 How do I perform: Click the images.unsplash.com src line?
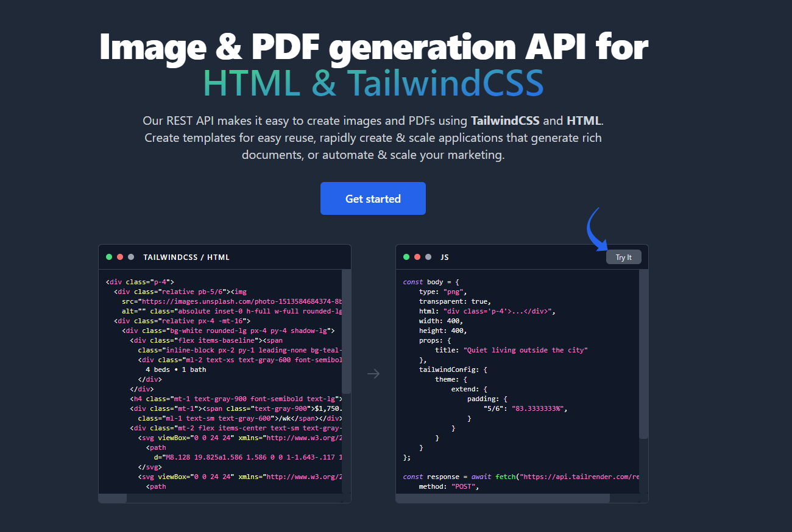(x=232, y=301)
